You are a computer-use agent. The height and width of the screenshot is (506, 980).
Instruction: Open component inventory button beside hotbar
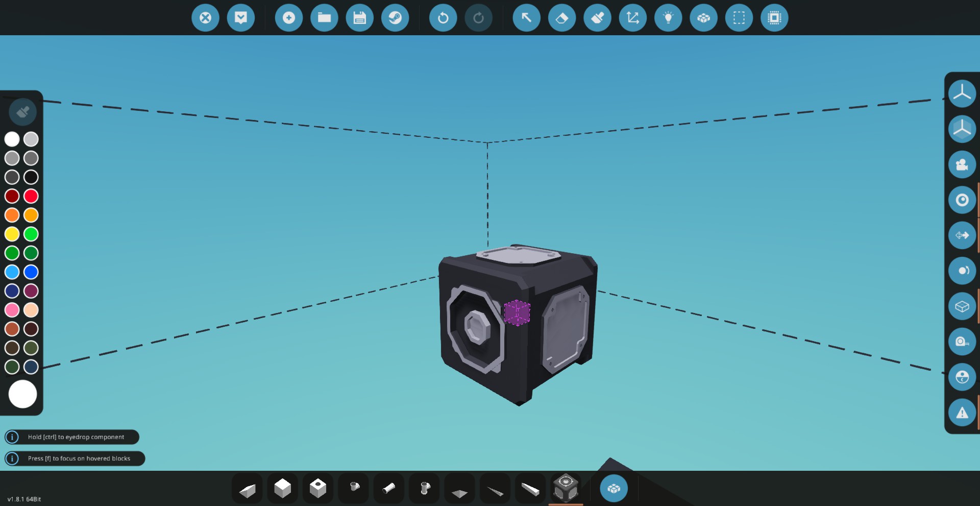coord(614,489)
